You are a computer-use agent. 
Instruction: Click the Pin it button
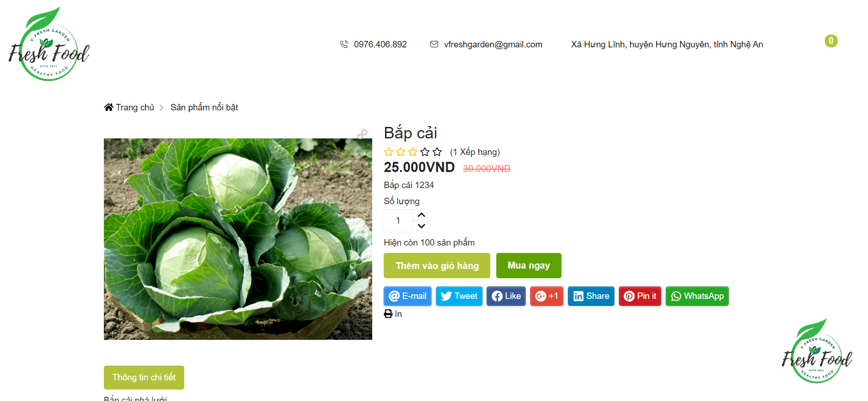point(640,296)
